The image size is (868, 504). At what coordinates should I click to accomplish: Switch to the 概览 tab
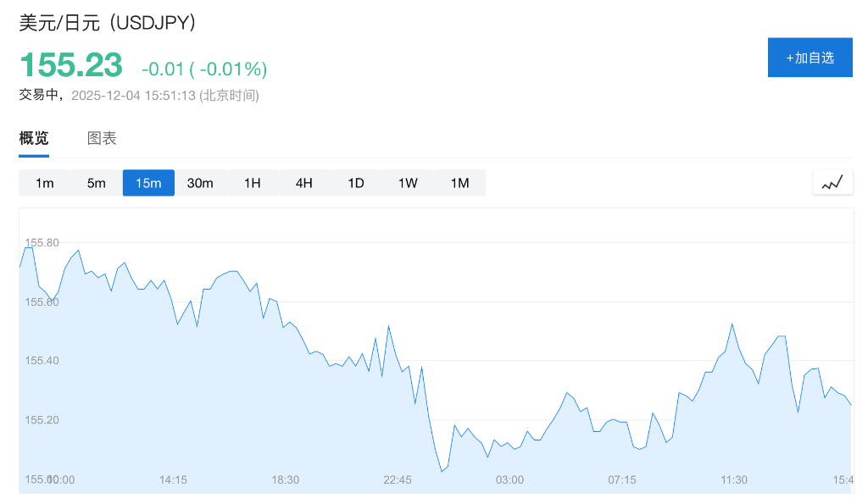(34, 138)
